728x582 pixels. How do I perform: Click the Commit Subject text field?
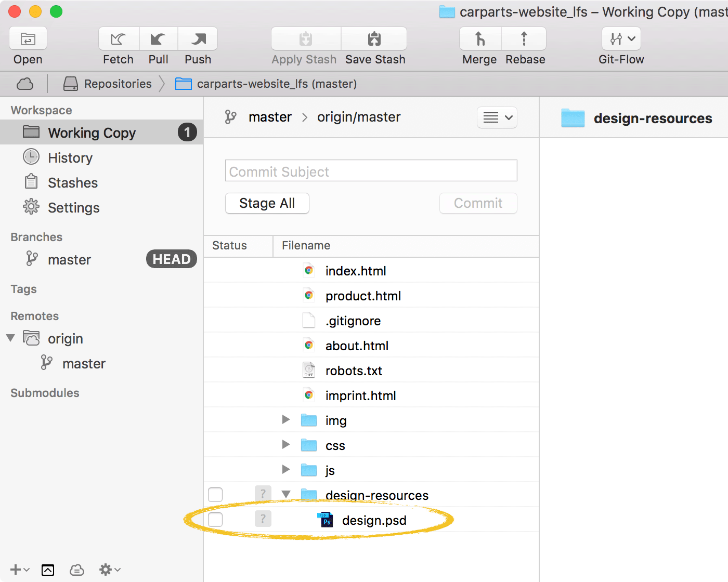[371, 171]
